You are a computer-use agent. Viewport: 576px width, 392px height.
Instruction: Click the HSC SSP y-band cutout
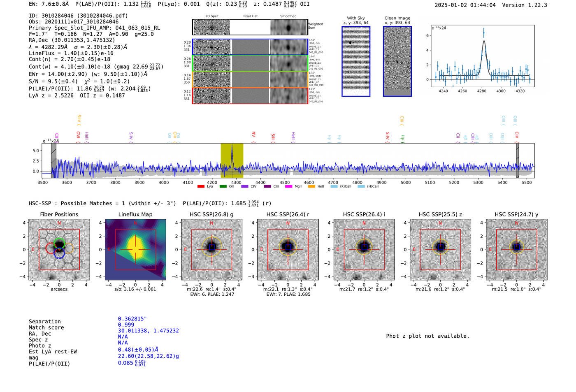tap(517, 250)
